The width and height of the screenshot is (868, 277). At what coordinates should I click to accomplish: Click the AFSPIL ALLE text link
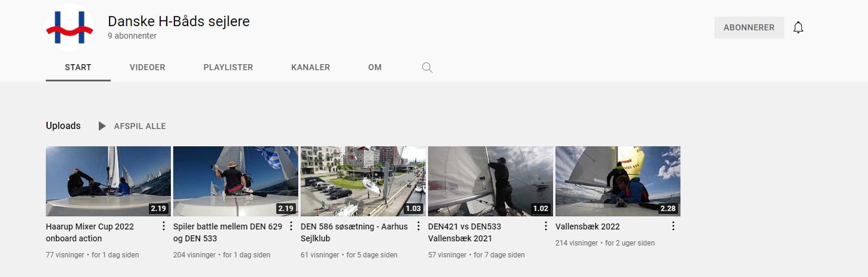pos(140,126)
